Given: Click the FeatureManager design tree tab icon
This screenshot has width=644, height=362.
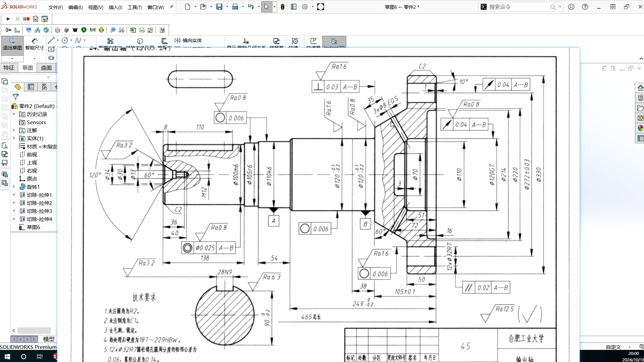Looking at the screenshot, I should pyautogui.click(x=18, y=87).
